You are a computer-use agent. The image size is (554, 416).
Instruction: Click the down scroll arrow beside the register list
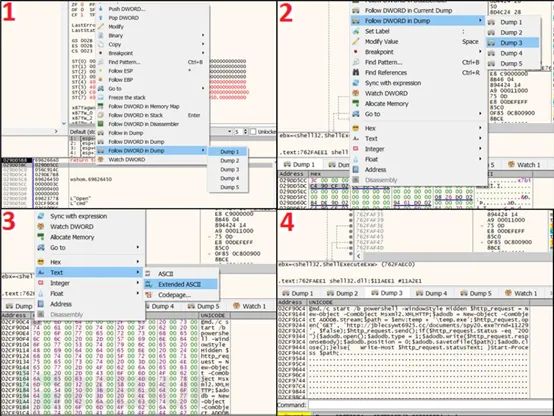coord(64,123)
